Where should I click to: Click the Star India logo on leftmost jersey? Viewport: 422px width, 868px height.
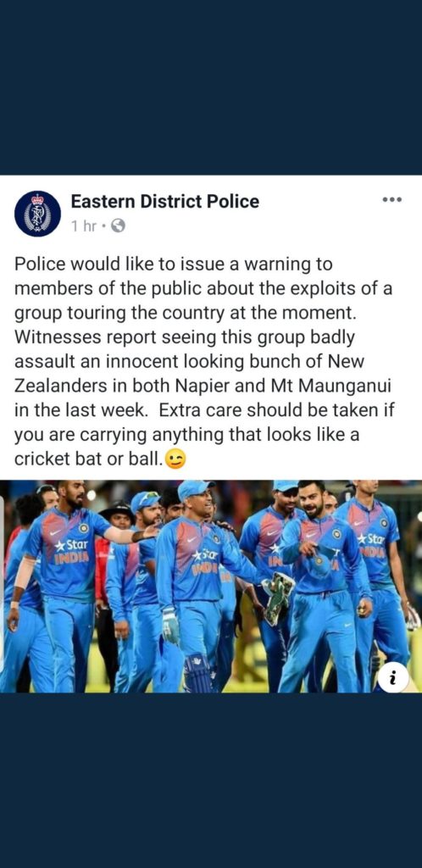pyautogui.click(x=71, y=551)
